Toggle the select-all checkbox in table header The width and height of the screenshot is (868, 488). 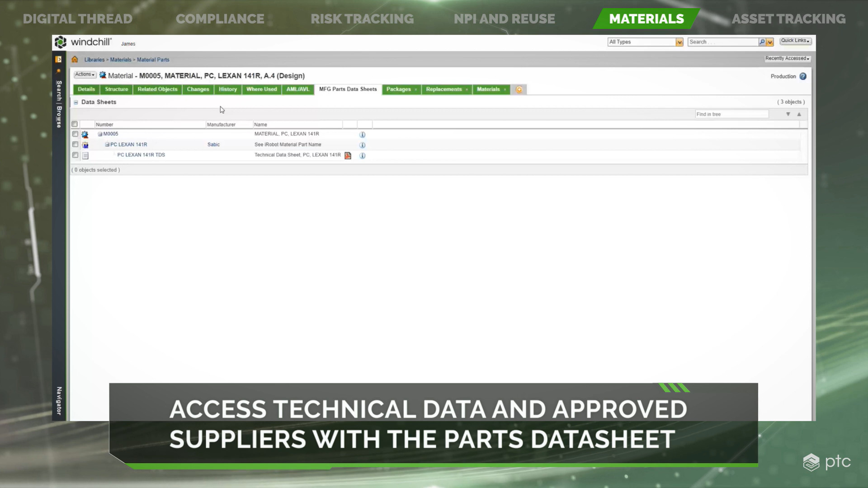click(75, 124)
